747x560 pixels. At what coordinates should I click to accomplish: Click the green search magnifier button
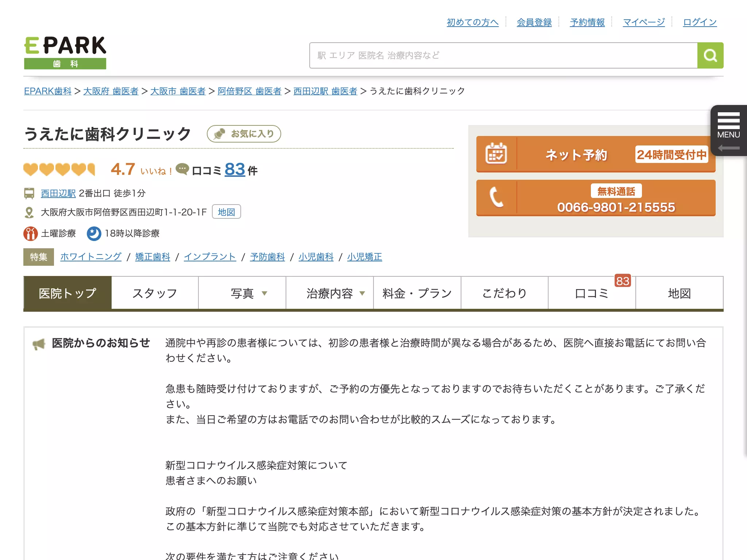click(x=710, y=55)
